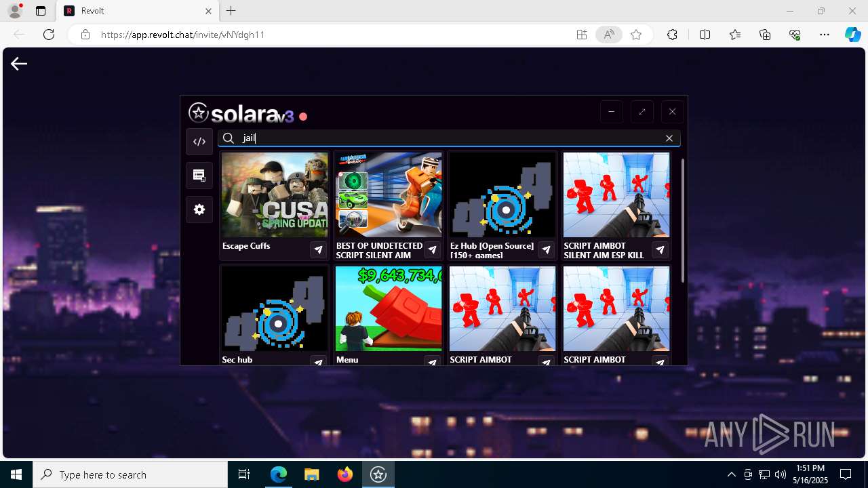Expand the Solara window to fullscreen

pyautogui.click(x=642, y=112)
